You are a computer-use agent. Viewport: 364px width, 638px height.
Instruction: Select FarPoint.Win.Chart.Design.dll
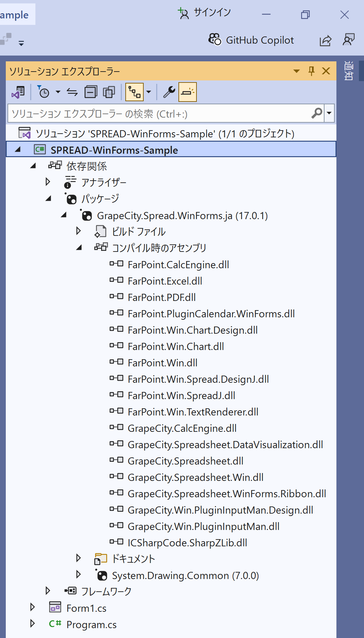tap(193, 330)
